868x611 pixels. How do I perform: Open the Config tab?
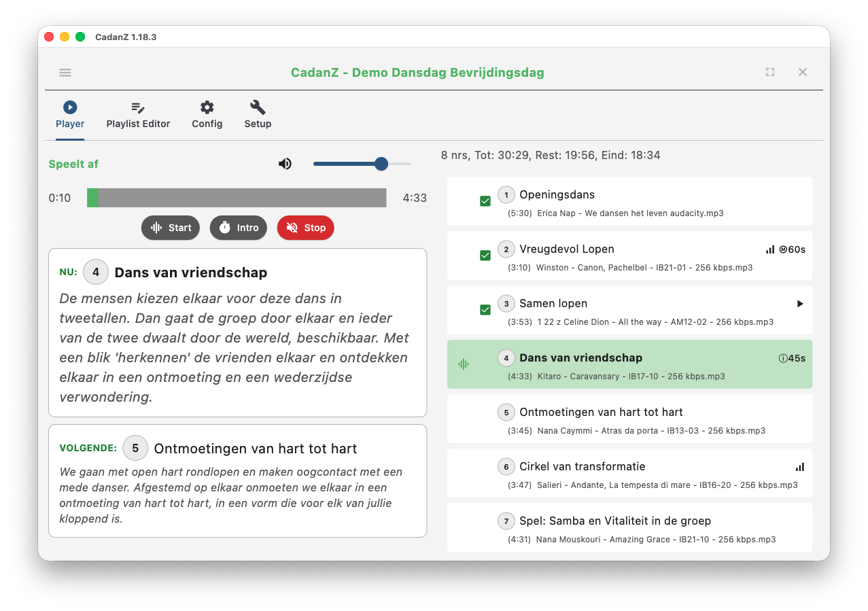207,114
